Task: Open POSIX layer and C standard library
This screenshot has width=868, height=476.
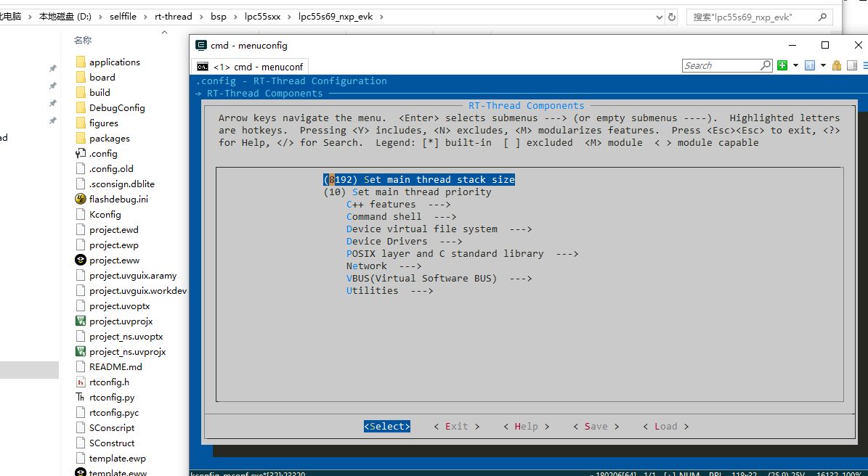Action: [x=462, y=254]
